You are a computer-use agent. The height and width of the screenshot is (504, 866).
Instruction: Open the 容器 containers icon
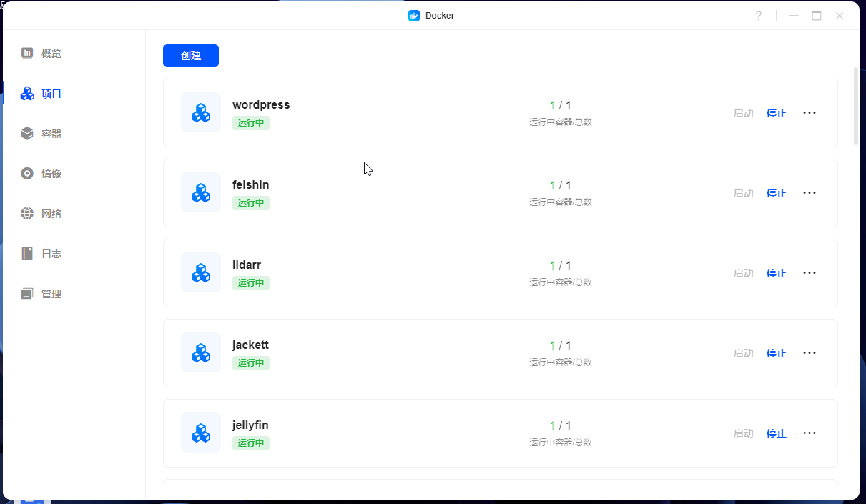point(27,133)
